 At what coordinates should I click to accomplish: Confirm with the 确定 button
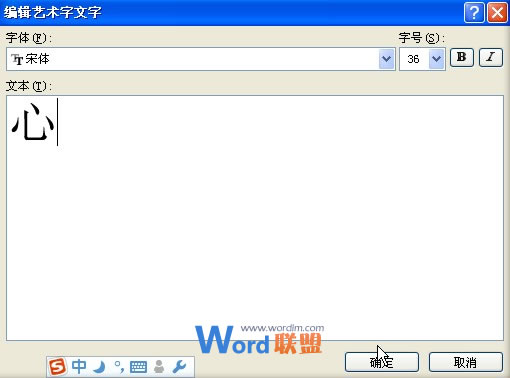(382, 362)
